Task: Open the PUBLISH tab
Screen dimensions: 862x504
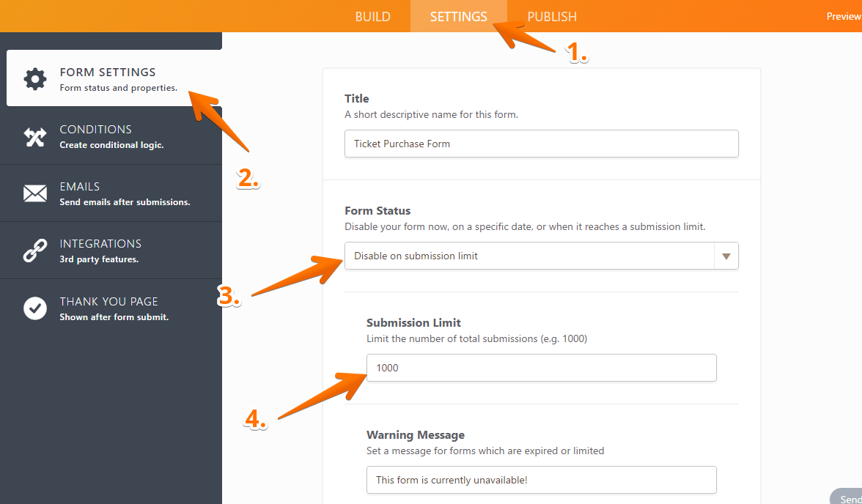Action: click(552, 17)
